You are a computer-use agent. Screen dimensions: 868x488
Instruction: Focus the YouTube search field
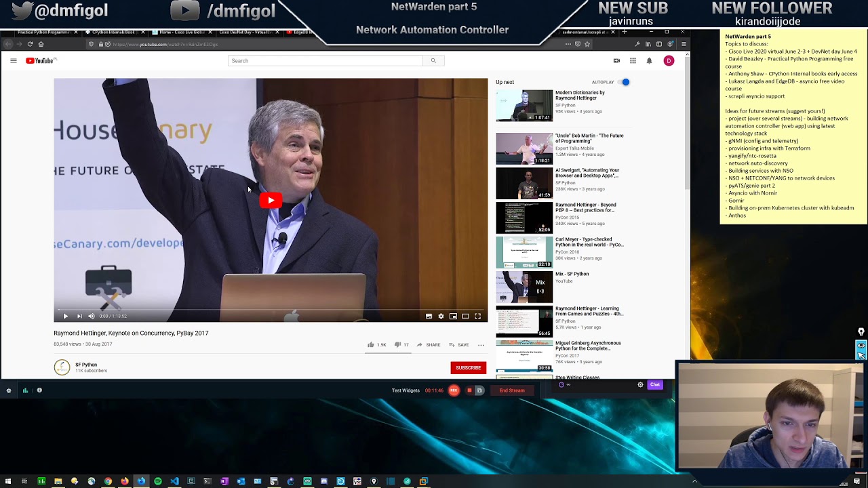325,61
